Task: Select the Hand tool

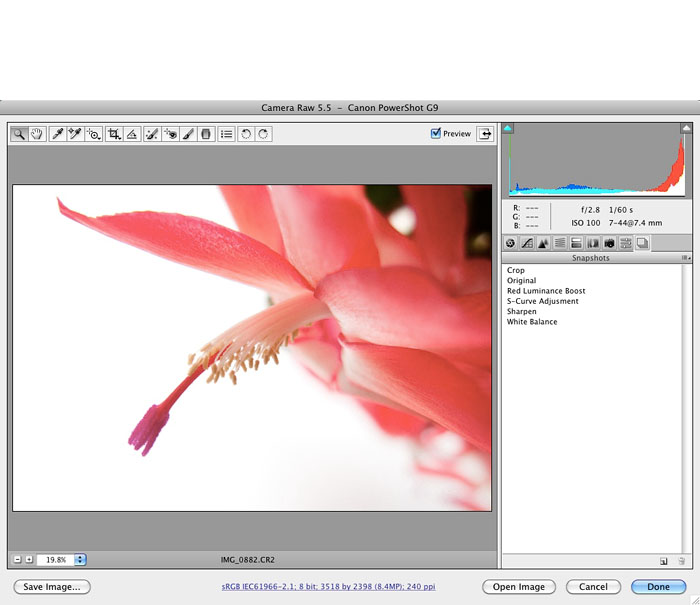Action: click(x=37, y=134)
